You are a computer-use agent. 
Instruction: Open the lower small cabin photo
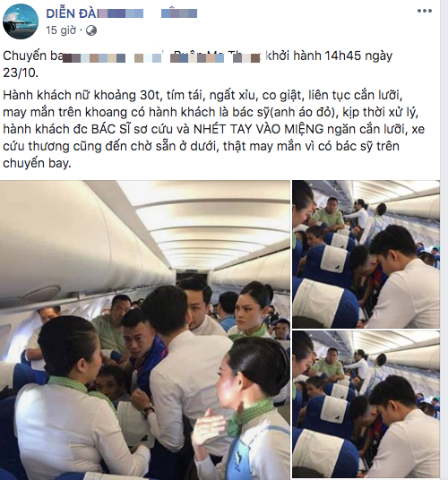tap(366, 404)
